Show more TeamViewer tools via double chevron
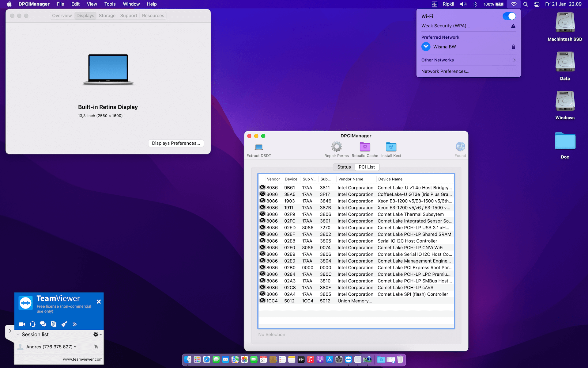This screenshot has width=588, height=368. coord(74,324)
